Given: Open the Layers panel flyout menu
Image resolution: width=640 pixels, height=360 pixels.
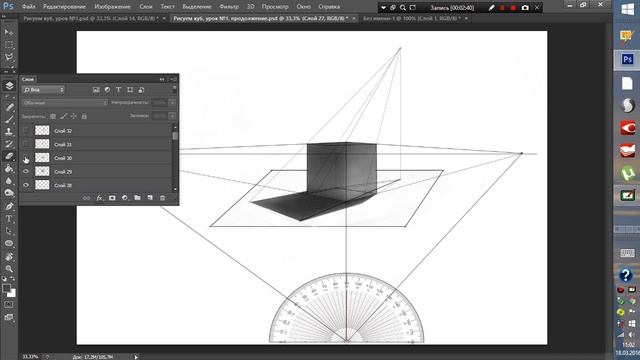Looking at the screenshot, I should 173,79.
